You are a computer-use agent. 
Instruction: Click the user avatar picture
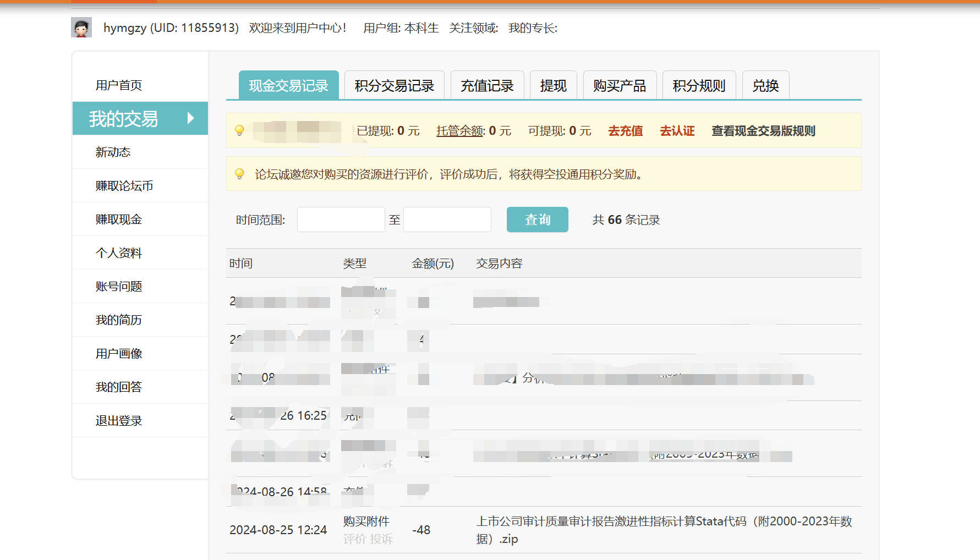[x=81, y=28]
